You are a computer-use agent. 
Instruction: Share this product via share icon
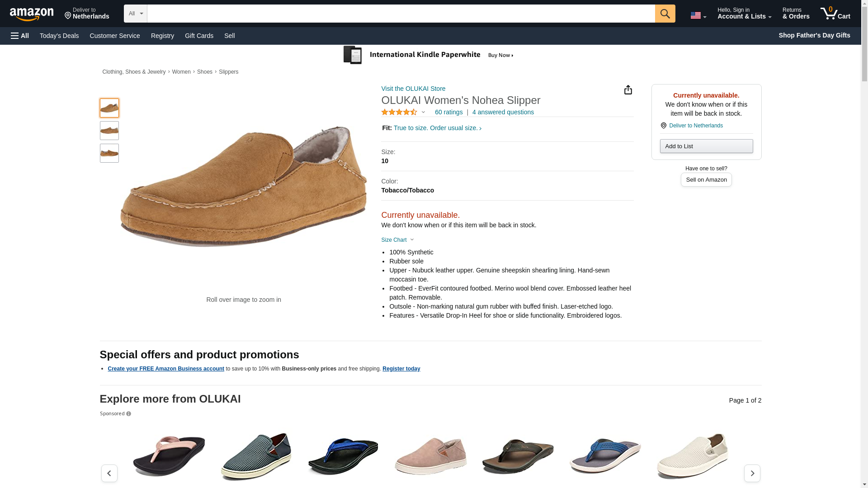pyautogui.click(x=628, y=90)
